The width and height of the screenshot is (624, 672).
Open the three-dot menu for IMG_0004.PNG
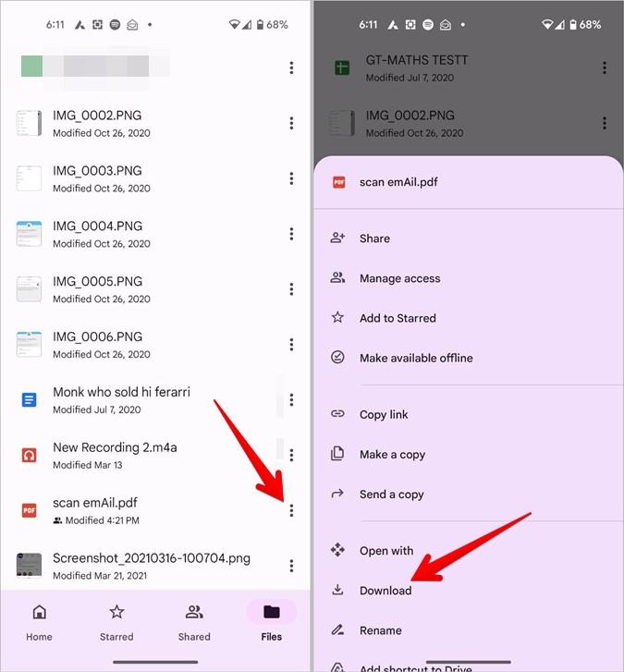click(x=291, y=234)
